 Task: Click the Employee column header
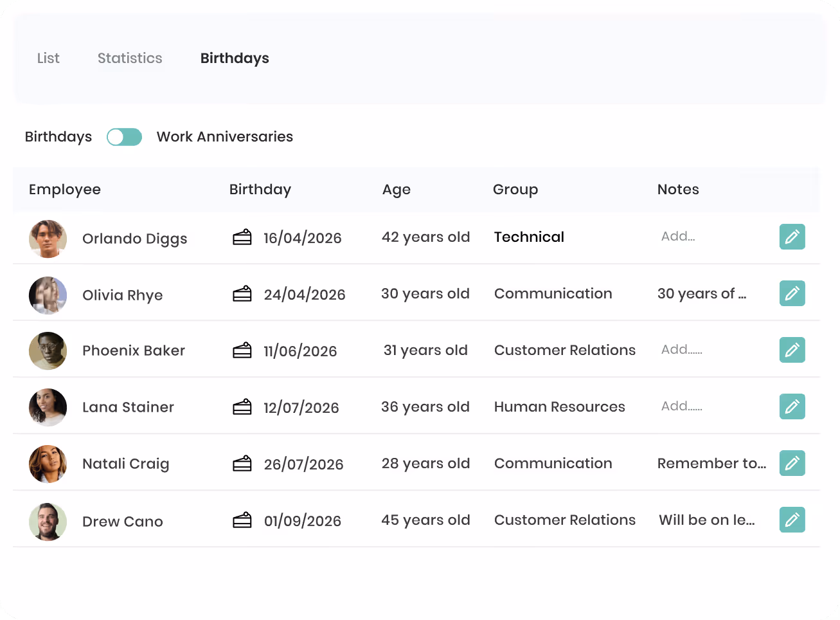click(x=65, y=190)
